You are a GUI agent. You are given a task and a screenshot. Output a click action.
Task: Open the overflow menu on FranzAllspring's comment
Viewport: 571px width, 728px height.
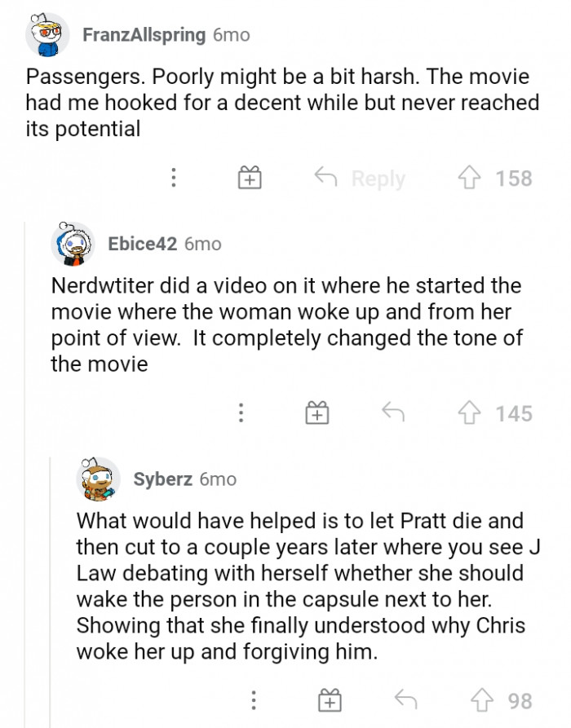(173, 178)
